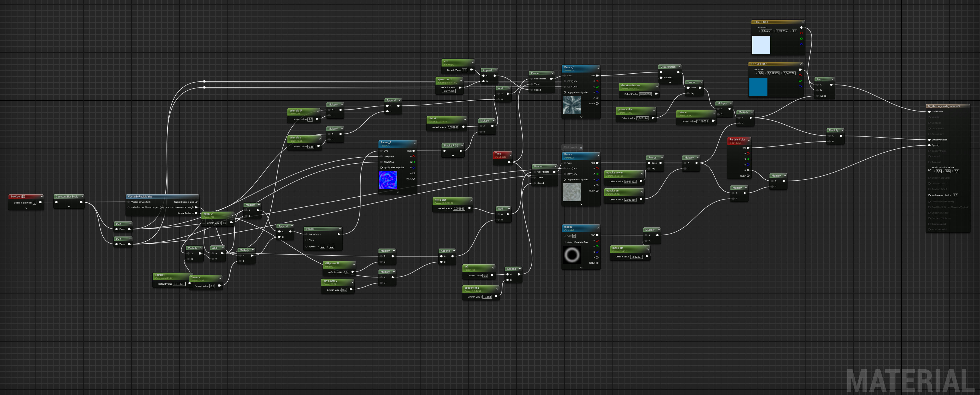Click blue B output pin on Param_1 node
The image size is (980, 395).
click(597, 93)
